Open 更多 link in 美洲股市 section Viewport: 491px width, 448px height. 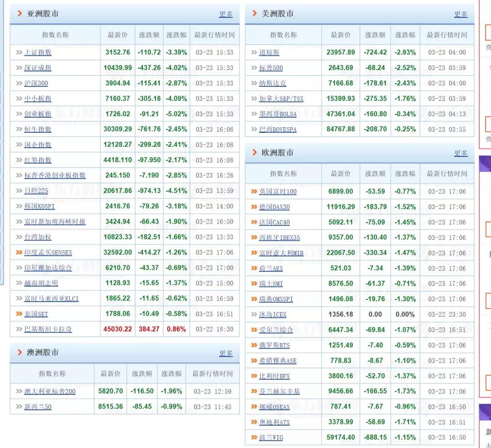[461, 14]
